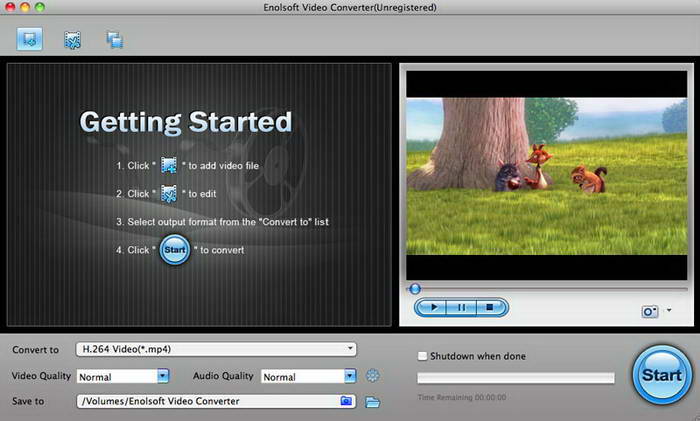Open advanced settings gear icon
The width and height of the screenshot is (700, 421).
pos(372,376)
